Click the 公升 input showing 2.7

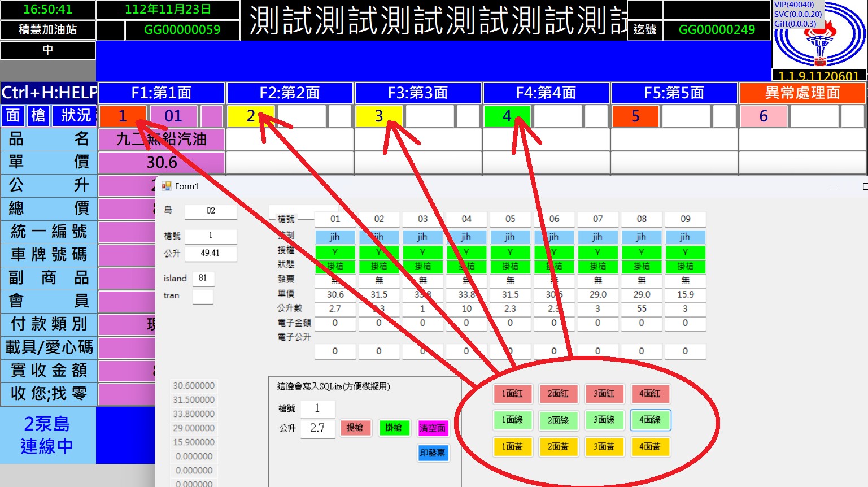(x=317, y=428)
